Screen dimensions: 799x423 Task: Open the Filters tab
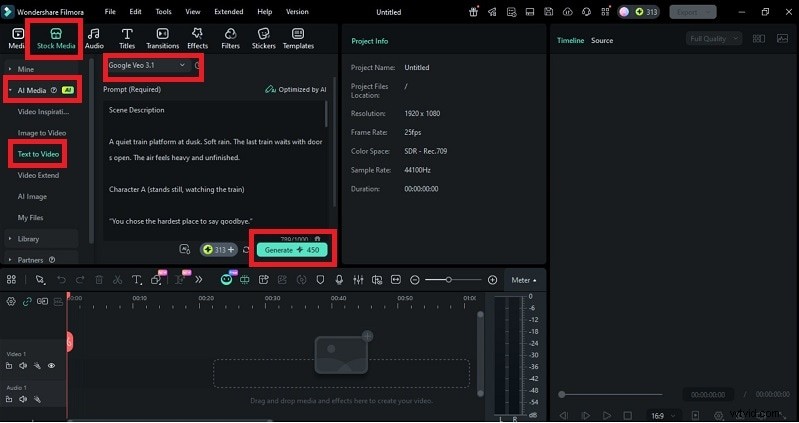pos(230,39)
